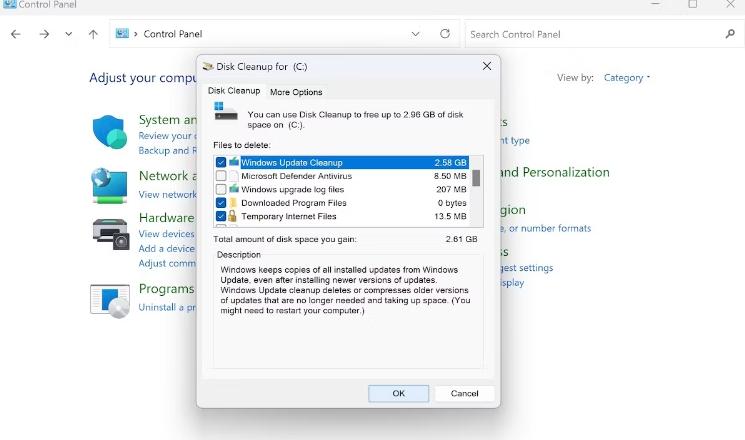The width and height of the screenshot is (745, 440).
Task: Open the System and Security heading link
Action: (x=167, y=120)
